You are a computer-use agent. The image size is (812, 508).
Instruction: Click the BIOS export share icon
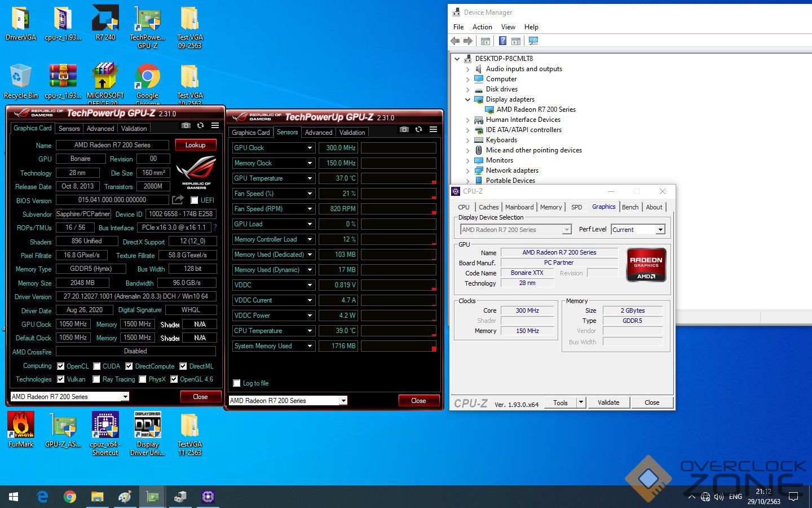178,200
